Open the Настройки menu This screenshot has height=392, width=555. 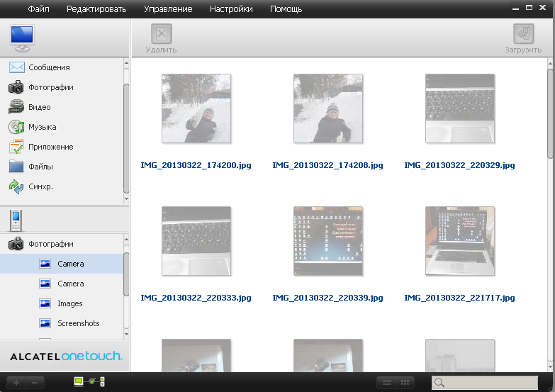[231, 9]
